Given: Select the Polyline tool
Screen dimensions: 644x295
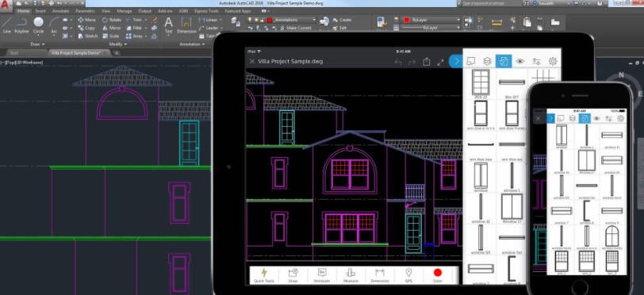Looking at the screenshot, I should click(21, 25).
